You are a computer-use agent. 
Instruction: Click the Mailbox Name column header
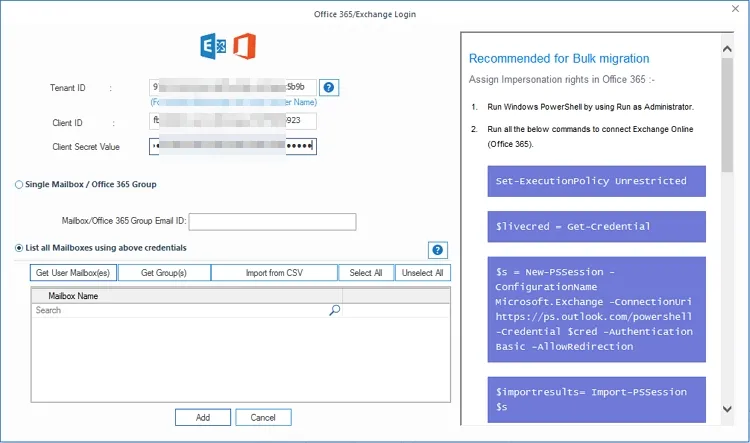pos(187,296)
